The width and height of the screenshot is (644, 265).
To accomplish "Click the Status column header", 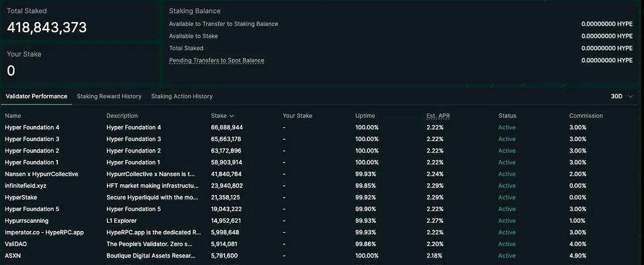I will click(x=508, y=116).
